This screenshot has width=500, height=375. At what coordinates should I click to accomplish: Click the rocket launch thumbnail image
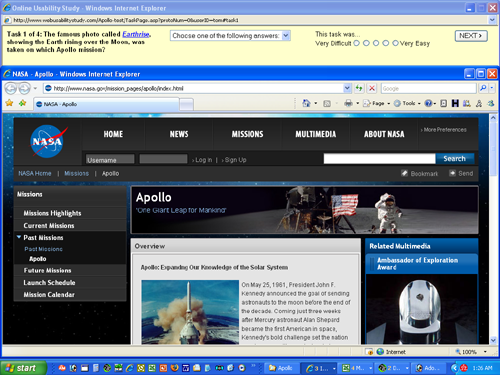(x=190, y=312)
